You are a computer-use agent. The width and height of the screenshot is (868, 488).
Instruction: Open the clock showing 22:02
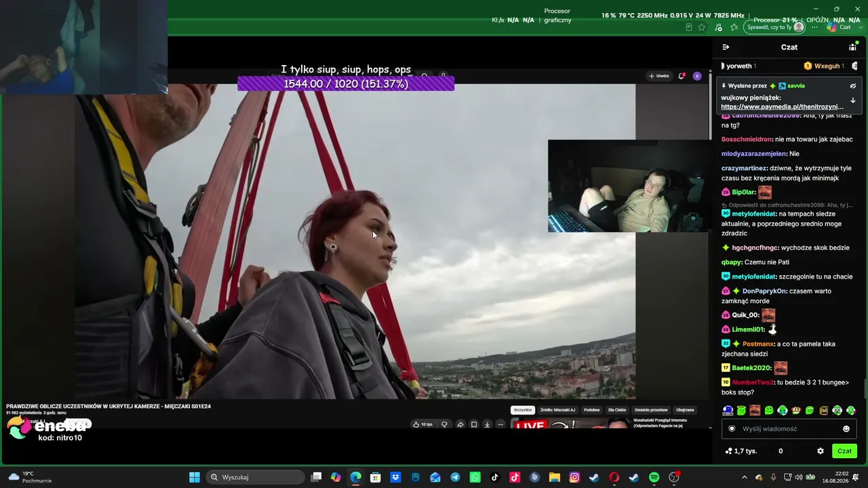835,477
